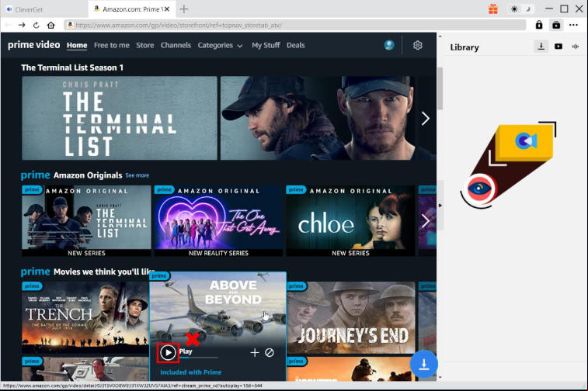Viewport: 588px width, 391px height.
Task: Open The Terminal List title banner
Action: pyautogui.click(x=120, y=118)
